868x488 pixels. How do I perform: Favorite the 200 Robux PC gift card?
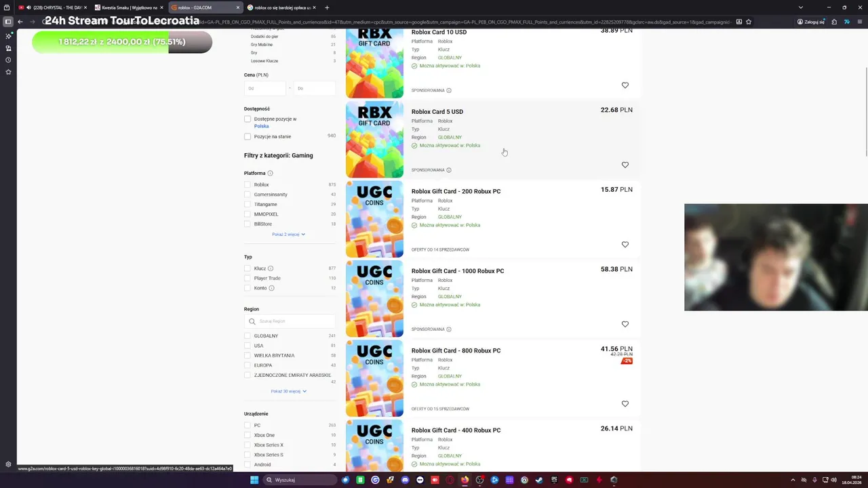[x=625, y=245]
